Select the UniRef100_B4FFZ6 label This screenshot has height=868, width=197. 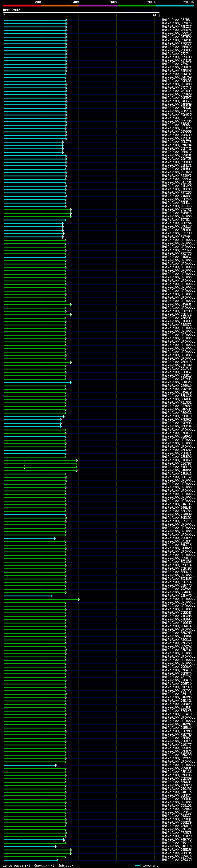tap(177, 101)
